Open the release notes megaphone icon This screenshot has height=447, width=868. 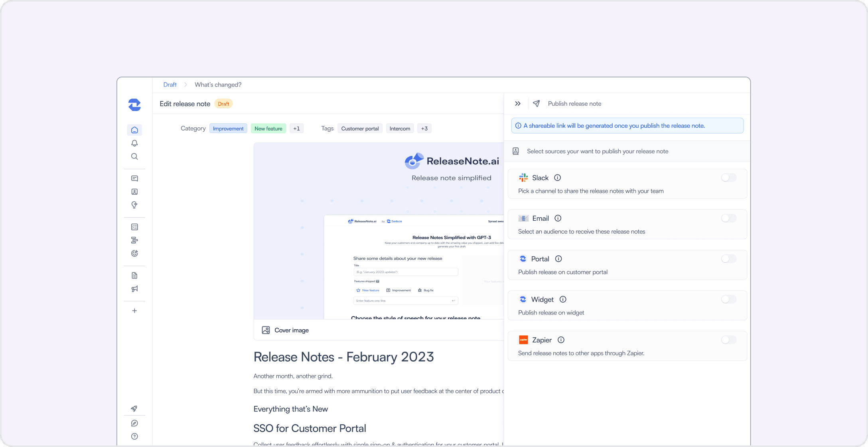coord(134,289)
